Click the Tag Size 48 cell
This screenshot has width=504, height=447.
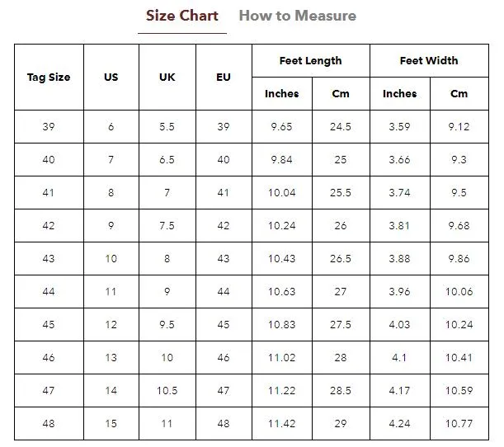[x=49, y=424]
